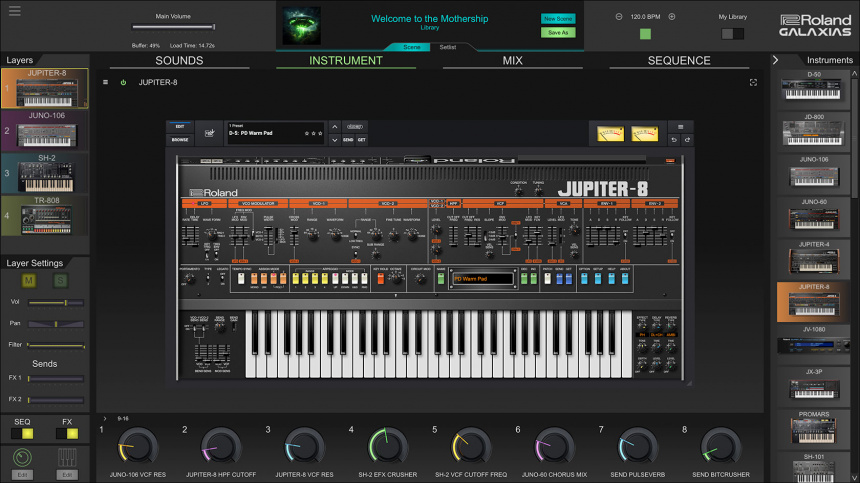The image size is (860, 483).
Task: Click the SH-2 EFX CRUSHER knob
Action: (388, 446)
